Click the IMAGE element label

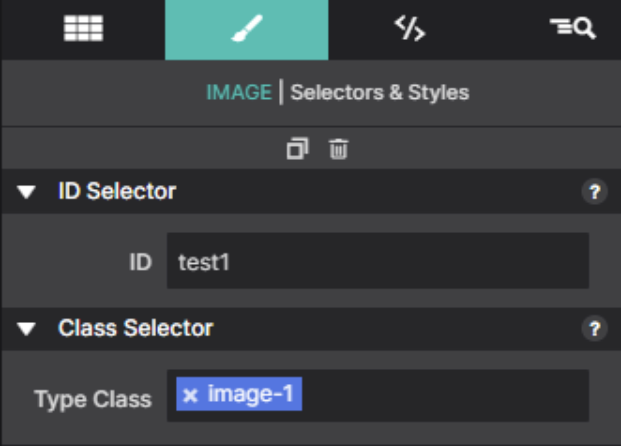(238, 93)
